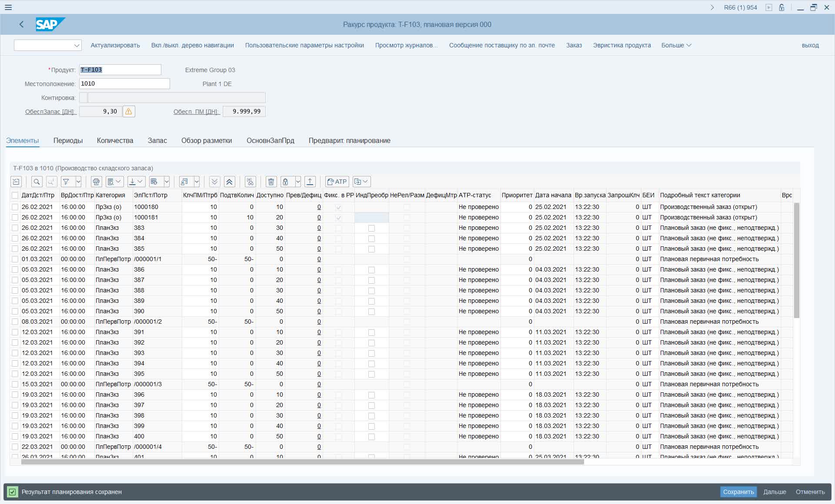Select the row checkbox for order 1000181
Image resolution: width=835 pixels, height=504 pixels.
[15, 217]
